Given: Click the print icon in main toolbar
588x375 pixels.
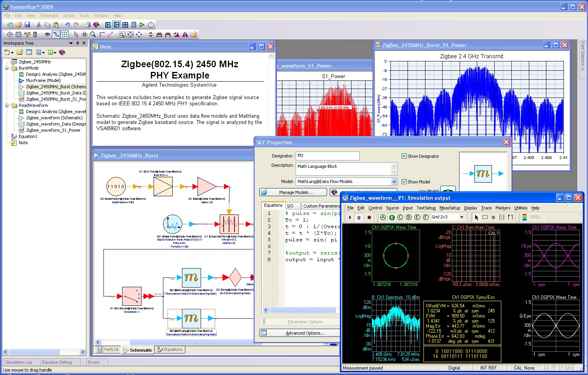Looking at the screenshot, I should tap(88, 25).
